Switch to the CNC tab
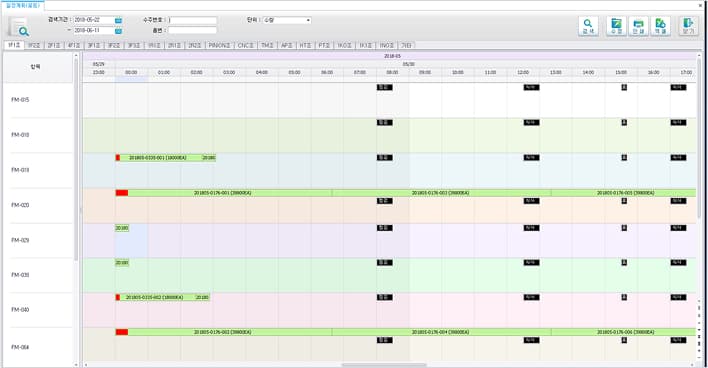This screenshot has height=368, width=708. pyautogui.click(x=246, y=46)
